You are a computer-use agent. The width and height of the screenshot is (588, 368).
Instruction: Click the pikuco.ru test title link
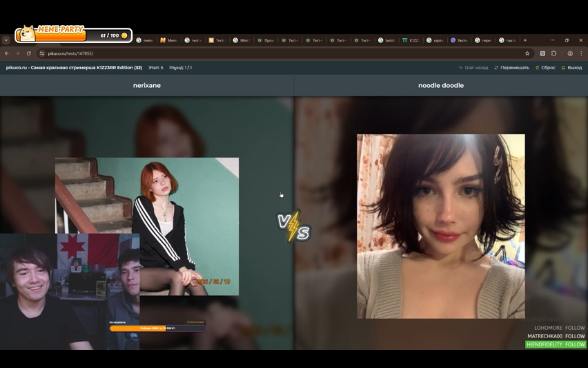pyautogui.click(x=74, y=67)
